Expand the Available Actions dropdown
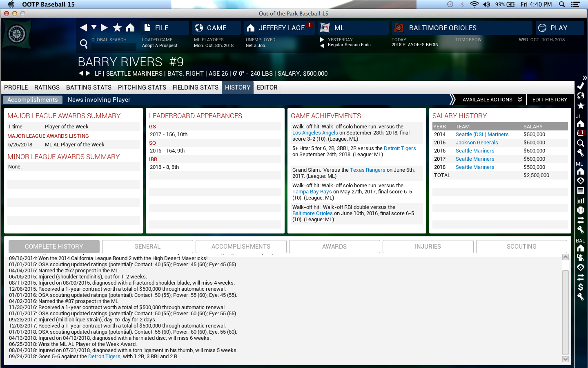This screenshot has height=368, width=588. pos(492,99)
